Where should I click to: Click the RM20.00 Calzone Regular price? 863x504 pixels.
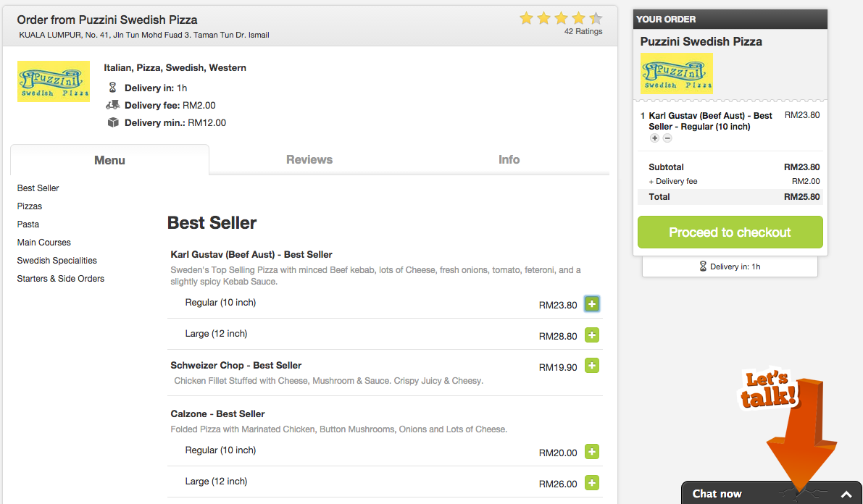(558, 453)
